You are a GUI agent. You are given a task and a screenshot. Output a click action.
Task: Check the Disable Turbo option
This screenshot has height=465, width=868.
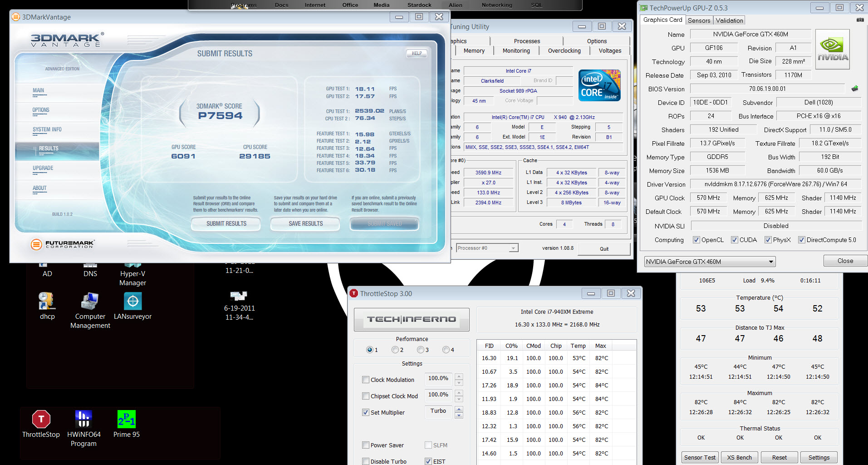366,461
